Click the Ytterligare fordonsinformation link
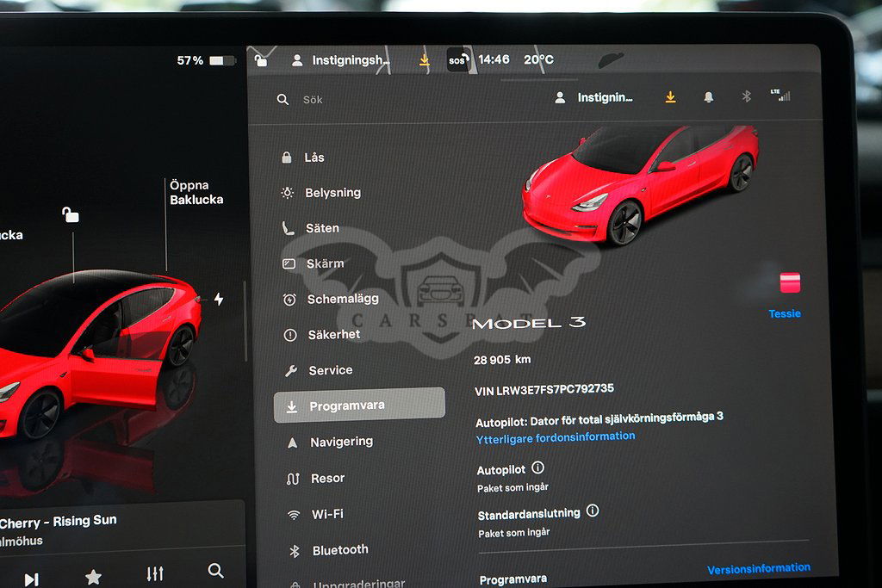 [556, 437]
